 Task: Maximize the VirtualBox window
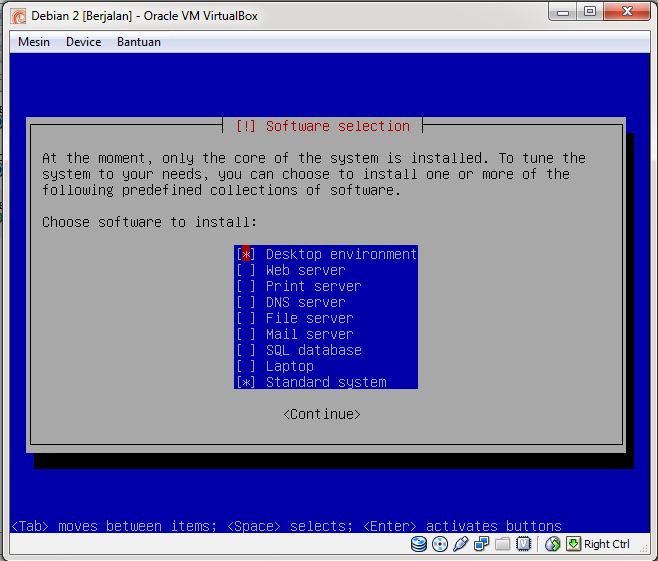coord(590,12)
